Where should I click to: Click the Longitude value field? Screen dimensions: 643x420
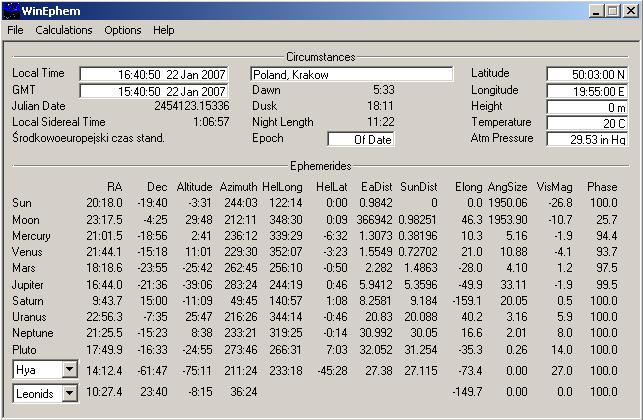click(x=587, y=91)
